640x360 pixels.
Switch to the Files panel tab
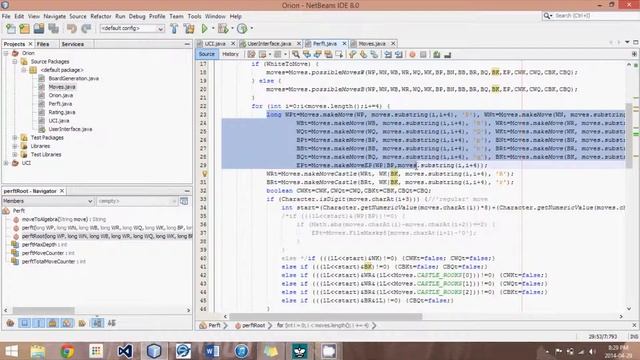click(x=42, y=44)
